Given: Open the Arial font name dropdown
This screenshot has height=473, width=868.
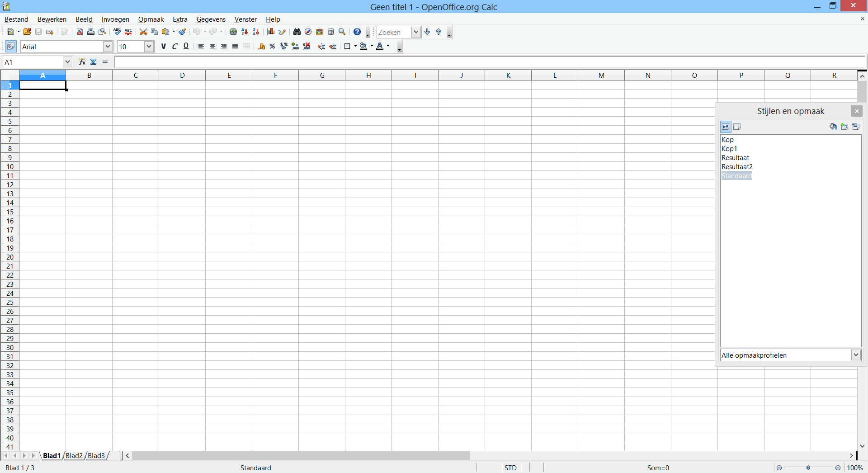Looking at the screenshot, I should [108, 46].
